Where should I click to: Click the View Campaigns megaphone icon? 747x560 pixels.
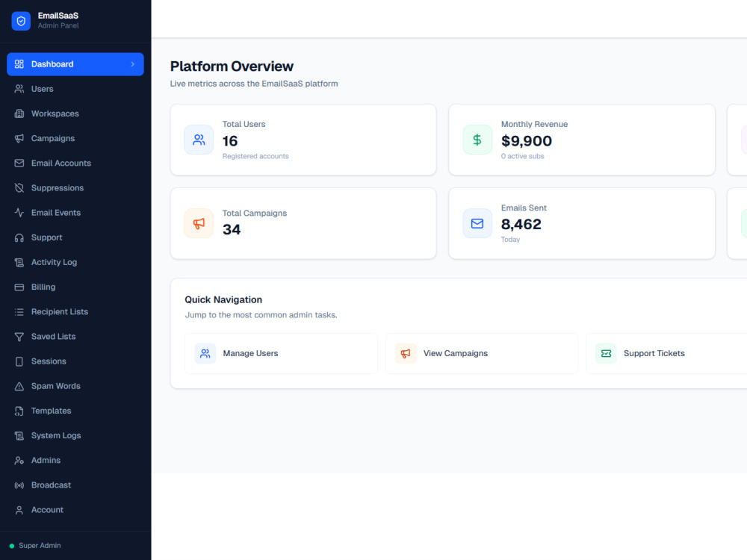pos(406,353)
